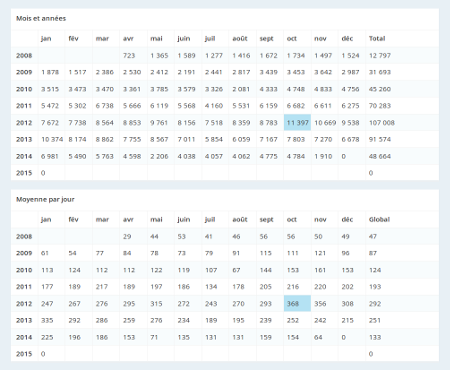
Task: Click the 1 734 value for October 2008
Action: point(296,55)
